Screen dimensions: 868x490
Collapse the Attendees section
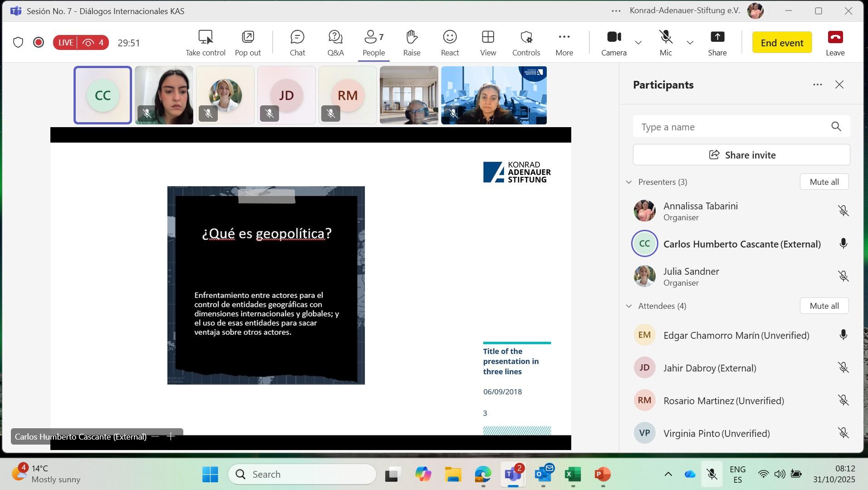tap(629, 306)
